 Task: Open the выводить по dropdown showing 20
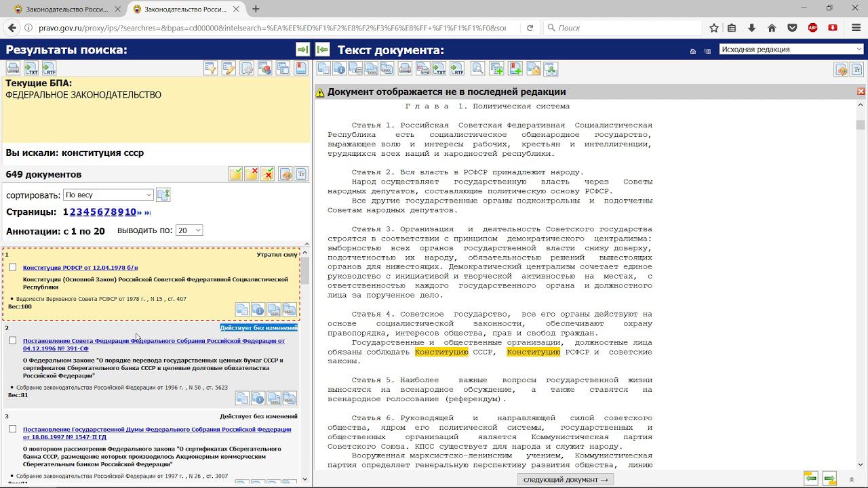pos(189,230)
